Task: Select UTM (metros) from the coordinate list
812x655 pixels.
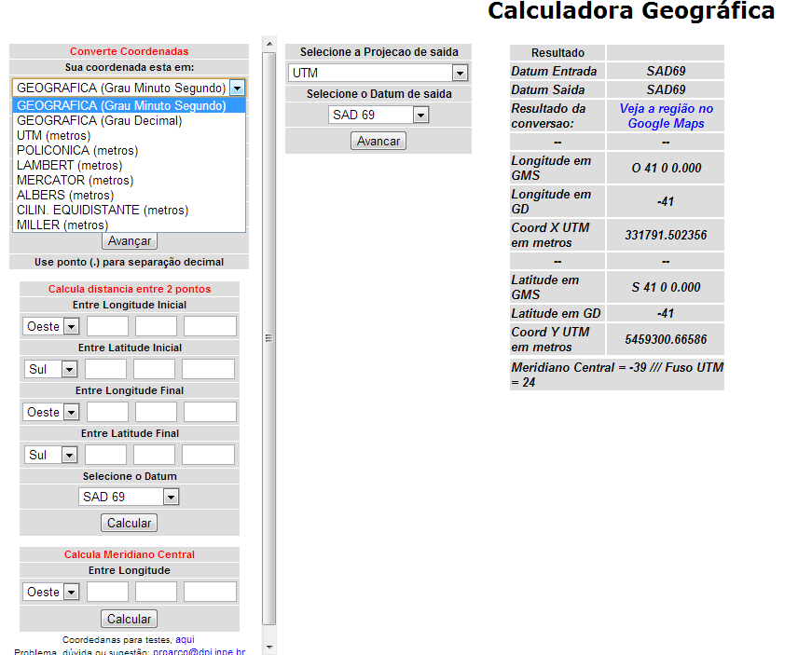Action: tap(54, 135)
